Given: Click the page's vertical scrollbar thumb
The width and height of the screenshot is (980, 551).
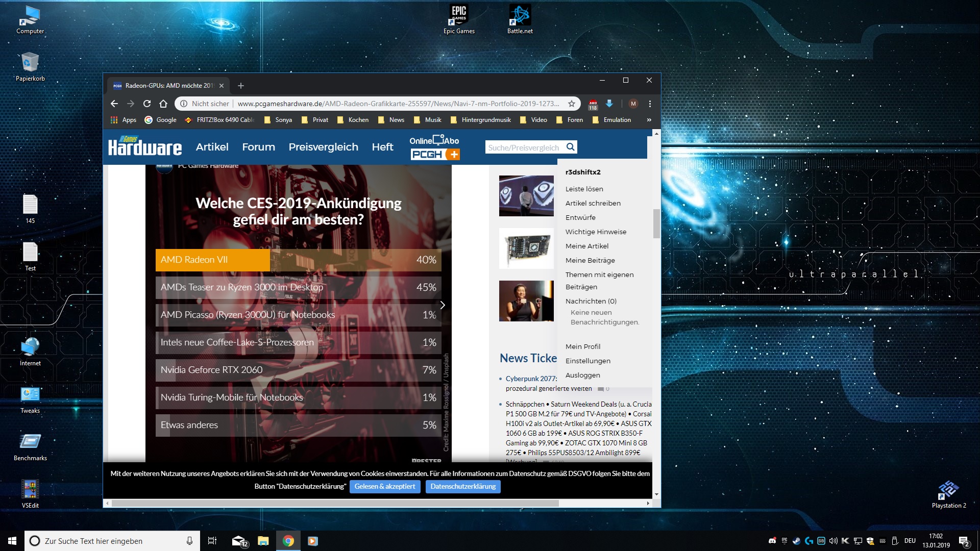Looking at the screenshot, I should pyautogui.click(x=656, y=223).
